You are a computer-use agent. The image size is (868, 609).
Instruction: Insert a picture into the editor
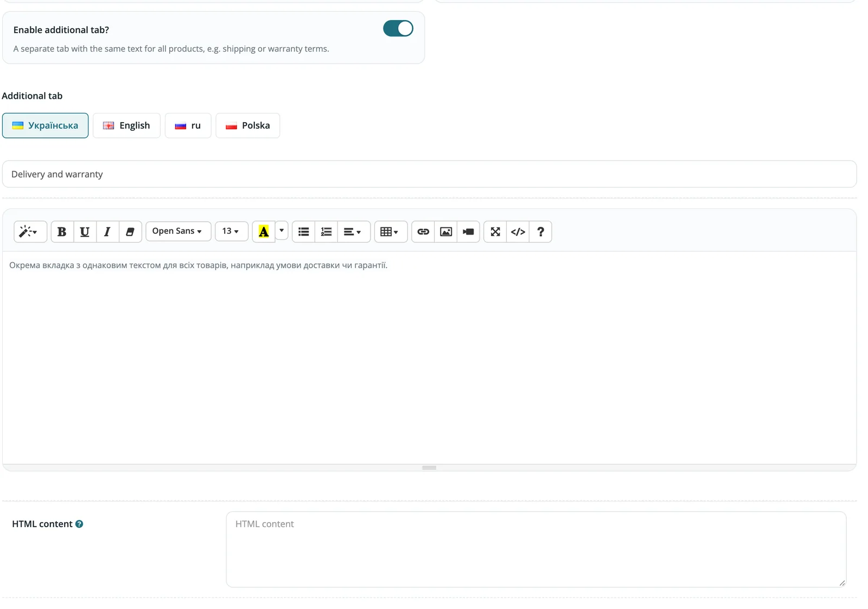pos(446,232)
